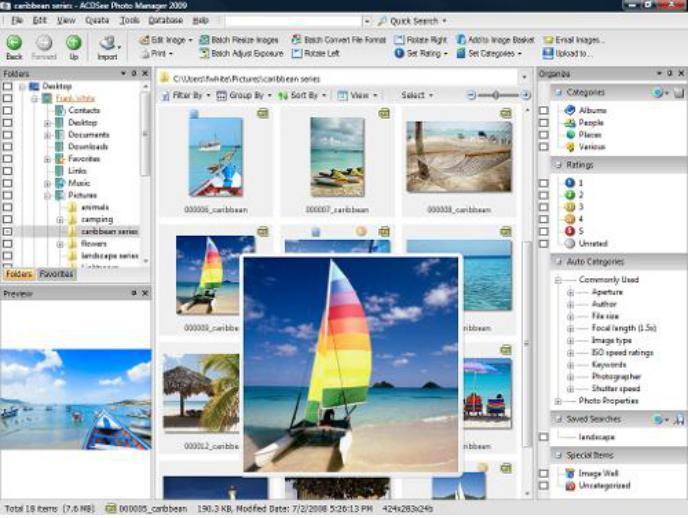Viewport: 689px width, 518px height.
Task: Click the green Back arrow icon
Action: click(x=14, y=43)
